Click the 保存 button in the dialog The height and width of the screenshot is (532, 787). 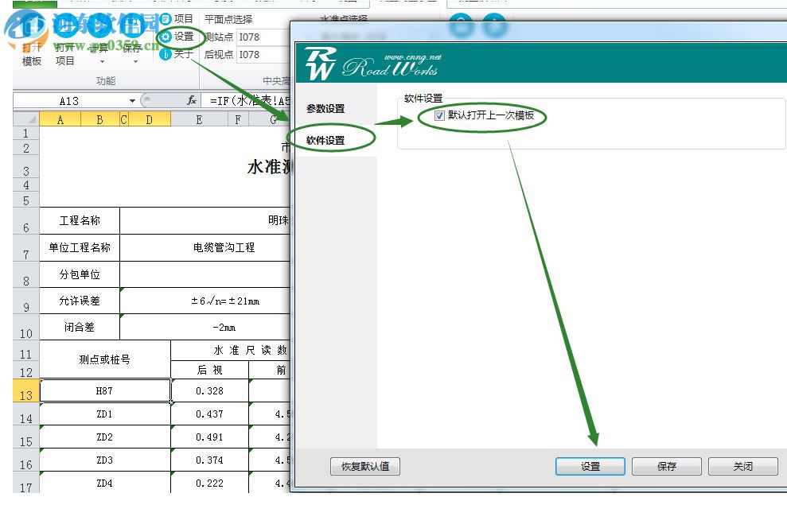[667, 467]
